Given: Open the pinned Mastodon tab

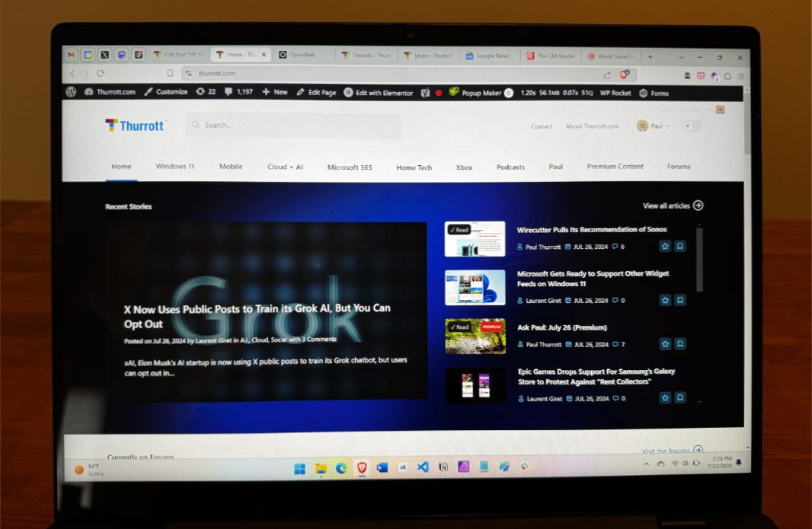Looking at the screenshot, I should (122, 54).
